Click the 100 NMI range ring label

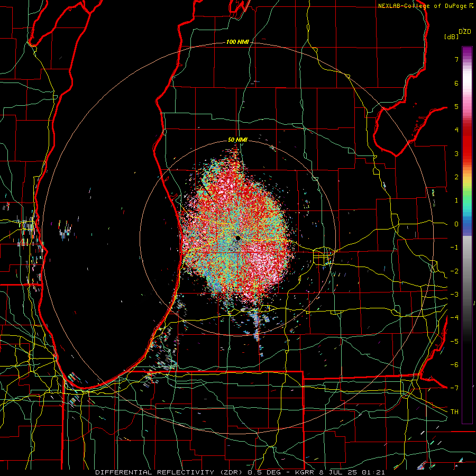point(237,42)
